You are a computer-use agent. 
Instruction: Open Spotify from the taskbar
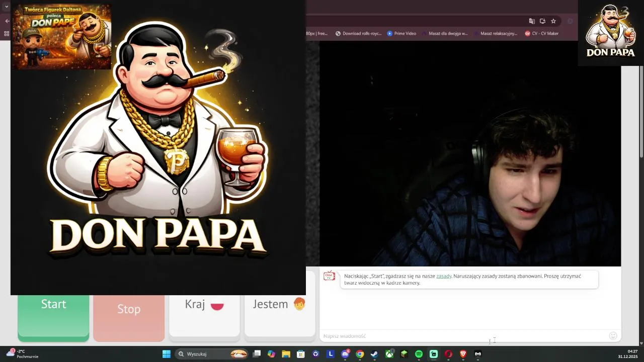pyautogui.click(x=419, y=354)
